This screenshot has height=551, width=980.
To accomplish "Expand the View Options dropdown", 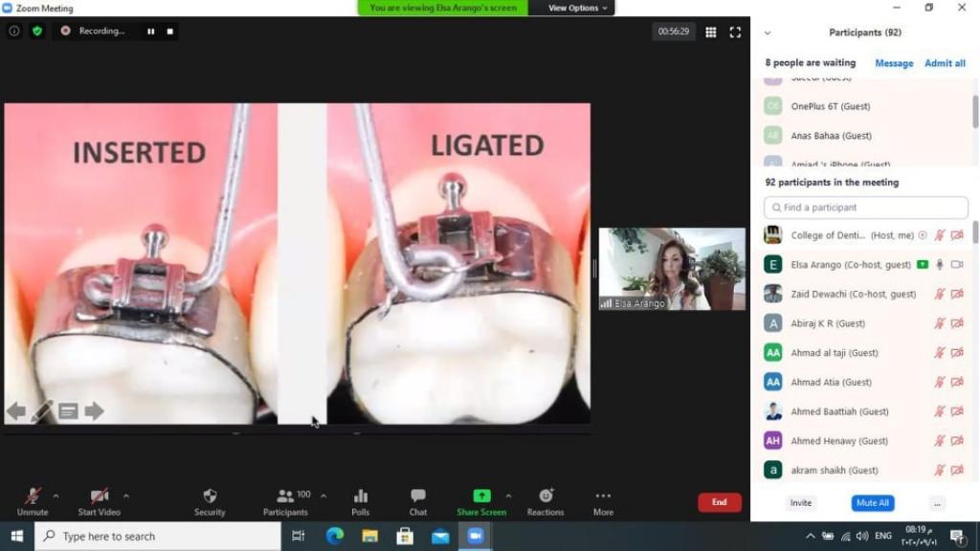I will [x=578, y=8].
